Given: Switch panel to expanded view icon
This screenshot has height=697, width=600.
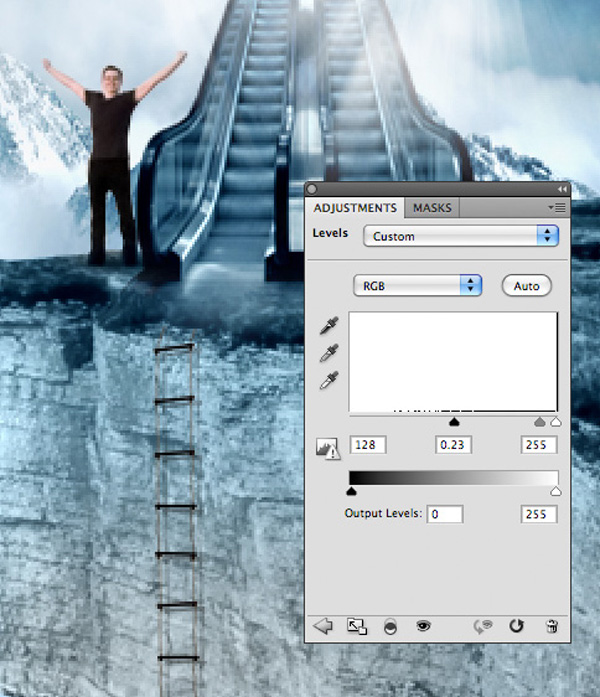Looking at the screenshot, I should click(356, 626).
